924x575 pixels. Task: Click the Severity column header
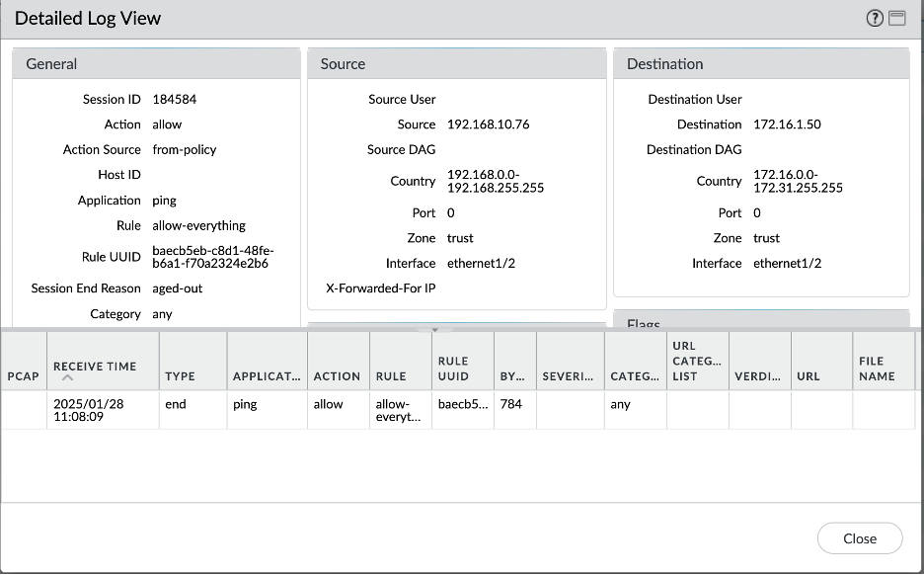click(x=569, y=375)
